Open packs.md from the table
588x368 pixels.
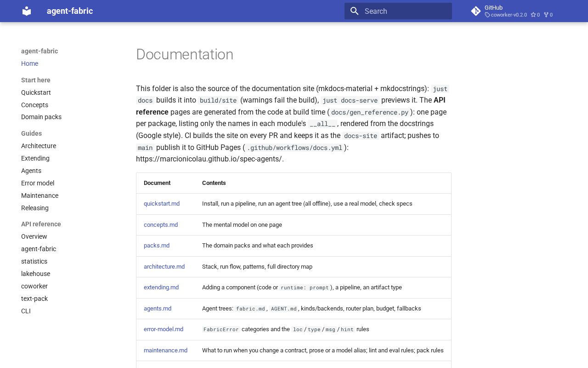point(157,246)
